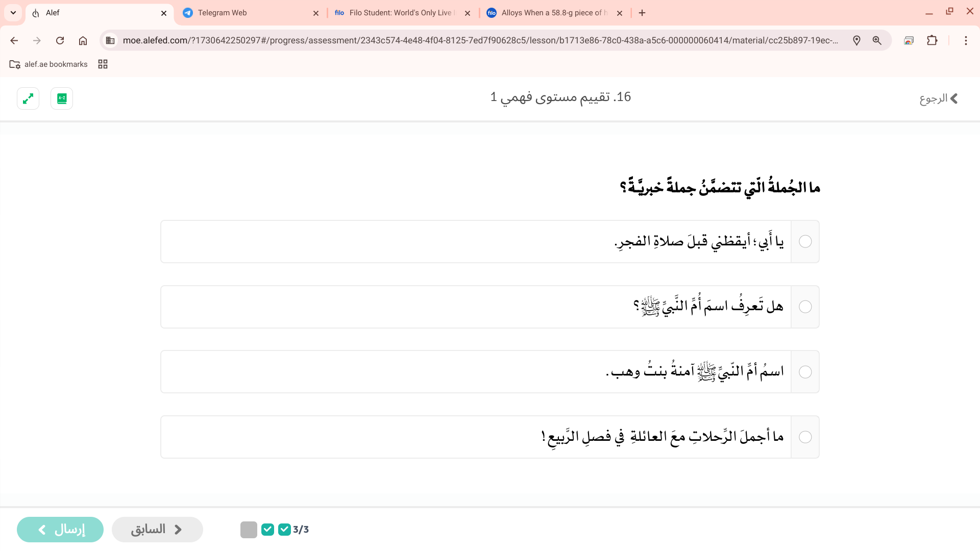Switch to the Telegram Web tab
This screenshot has height=551, width=980.
point(250,13)
